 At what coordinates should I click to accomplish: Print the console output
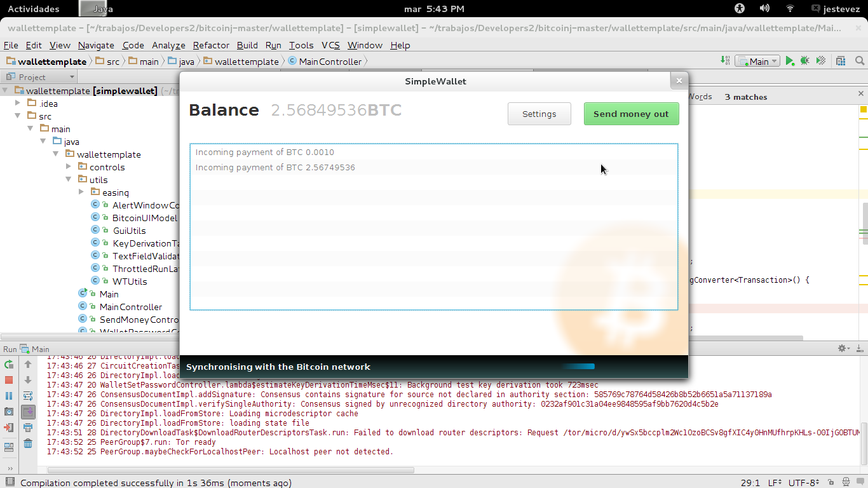pyautogui.click(x=28, y=428)
